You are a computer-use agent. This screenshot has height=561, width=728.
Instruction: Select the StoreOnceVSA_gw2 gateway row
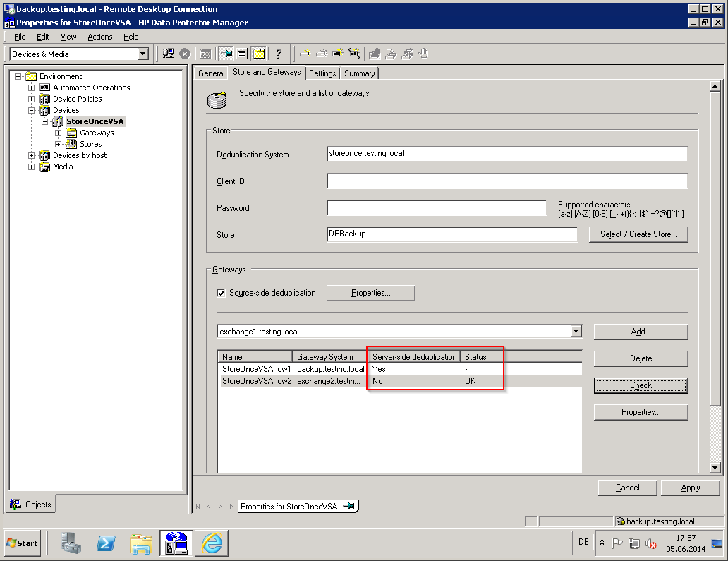click(400, 381)
